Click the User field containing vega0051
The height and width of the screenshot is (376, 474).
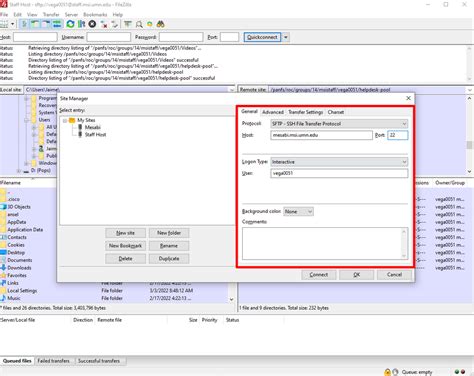pos(339,173)
